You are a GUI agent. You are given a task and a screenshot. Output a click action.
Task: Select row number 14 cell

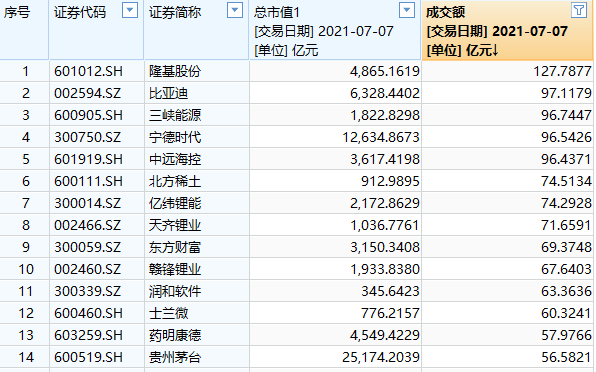[24, 358]
